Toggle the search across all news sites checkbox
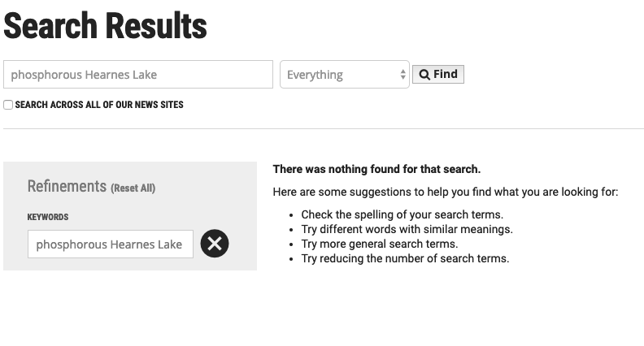Screen dimensions: 644x346 8,105
